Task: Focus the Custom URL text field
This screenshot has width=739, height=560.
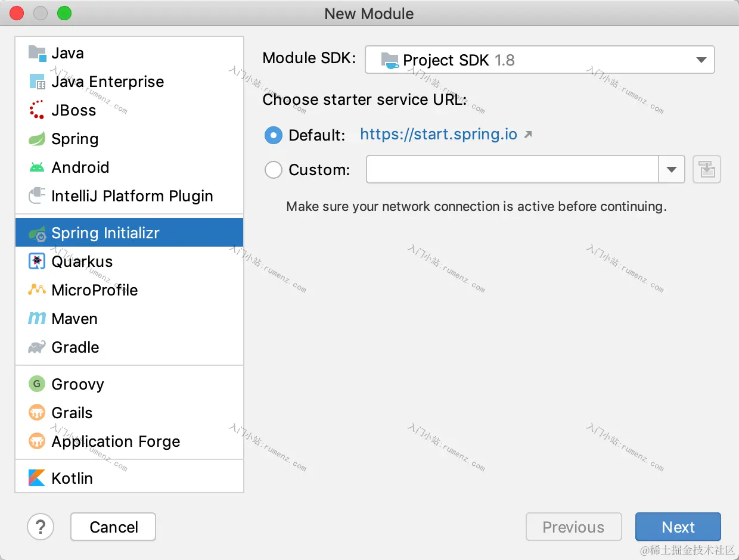Action: pos(513,170)
